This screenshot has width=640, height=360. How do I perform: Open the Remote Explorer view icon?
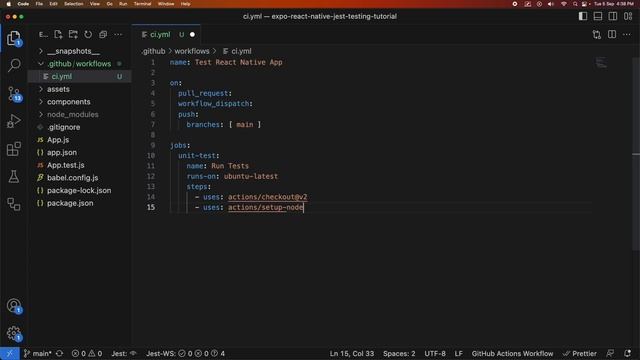(x=13, y=204)
